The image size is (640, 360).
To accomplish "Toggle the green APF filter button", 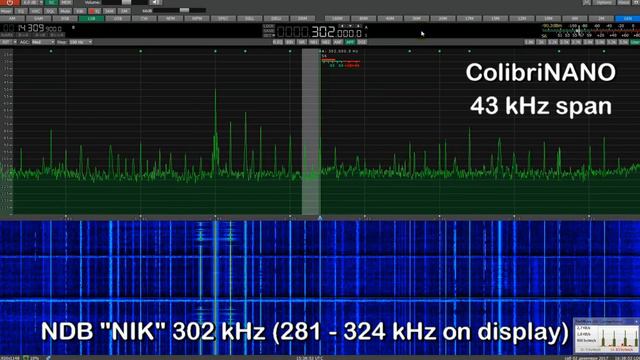I will [350, 42].
